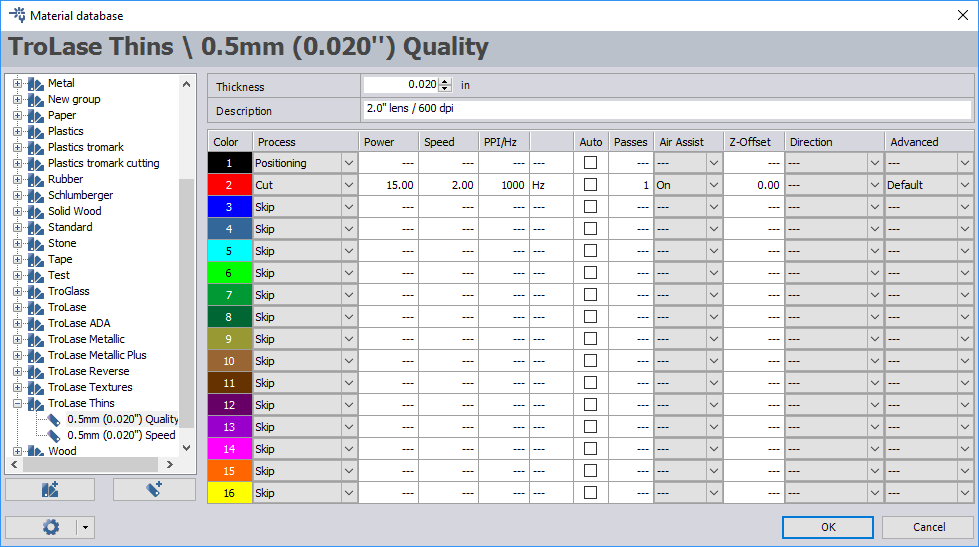The width and height of the screenshot is (979, 547).
Task: Click the TroLase Thins group folder icon
Action: [x=36, y=403]
